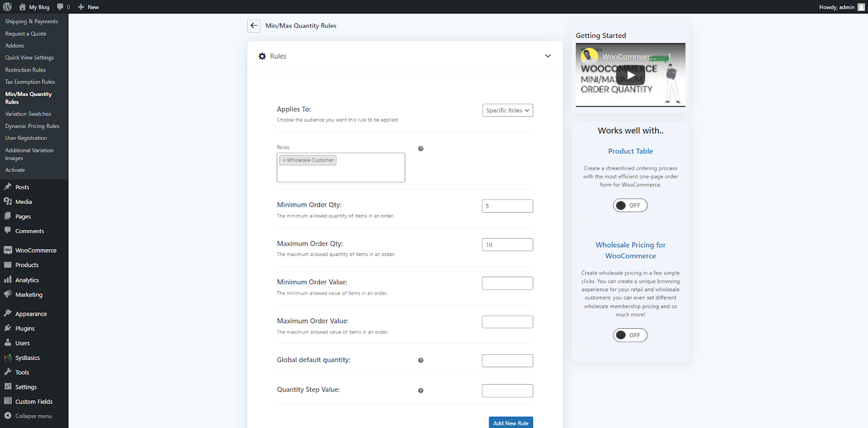Open Additional Variation Images page

click(29, 154)
